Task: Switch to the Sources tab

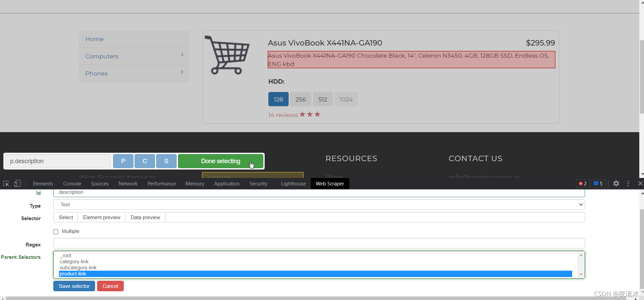Action: tap(100, 183)
